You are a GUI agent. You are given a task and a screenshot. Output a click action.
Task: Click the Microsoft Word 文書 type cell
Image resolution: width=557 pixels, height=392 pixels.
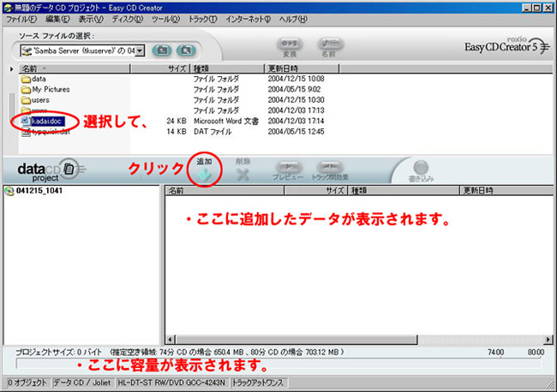[226, 122]
